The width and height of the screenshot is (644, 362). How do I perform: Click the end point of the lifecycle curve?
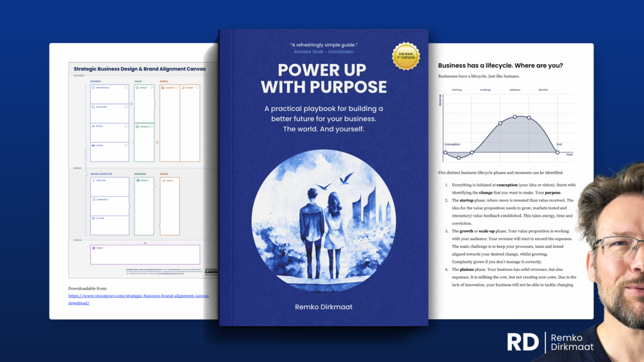[x=557, y=152]
